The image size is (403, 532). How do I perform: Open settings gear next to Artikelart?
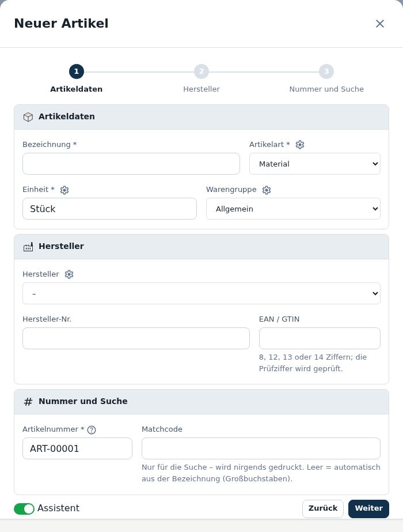[x=299, y=145]
